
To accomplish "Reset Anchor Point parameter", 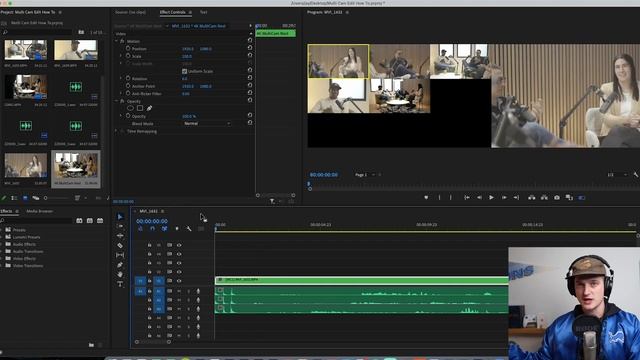I will pyautogui.click(x=250, y=85).
